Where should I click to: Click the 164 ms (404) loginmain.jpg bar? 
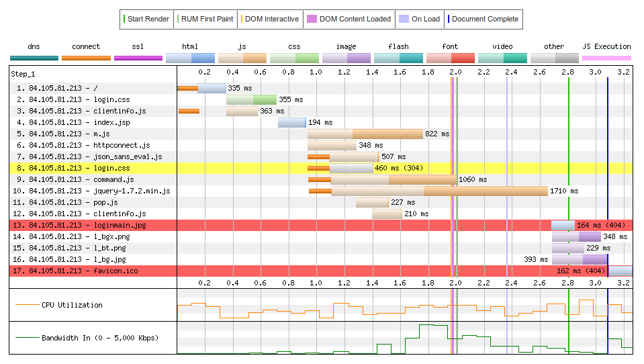[563, 225]
